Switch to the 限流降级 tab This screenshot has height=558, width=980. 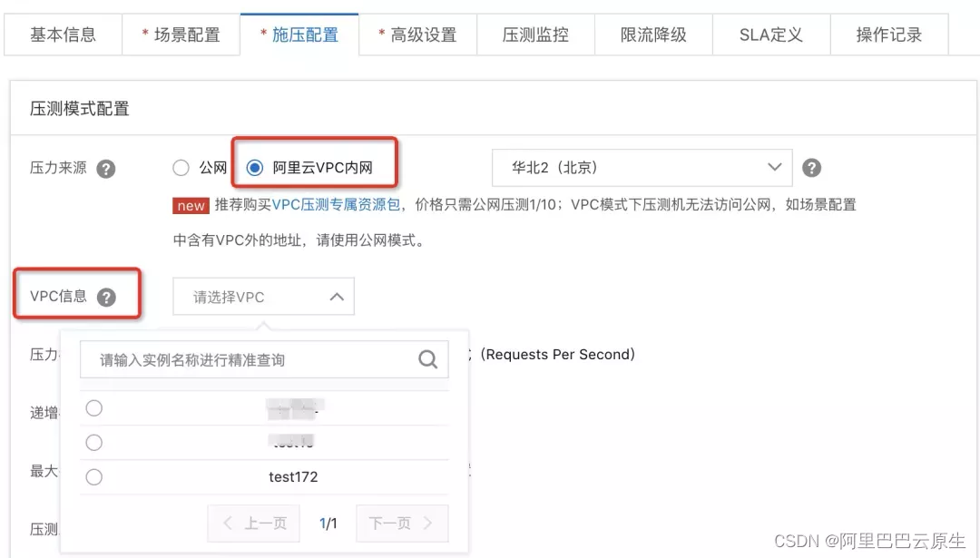point(653,35)
